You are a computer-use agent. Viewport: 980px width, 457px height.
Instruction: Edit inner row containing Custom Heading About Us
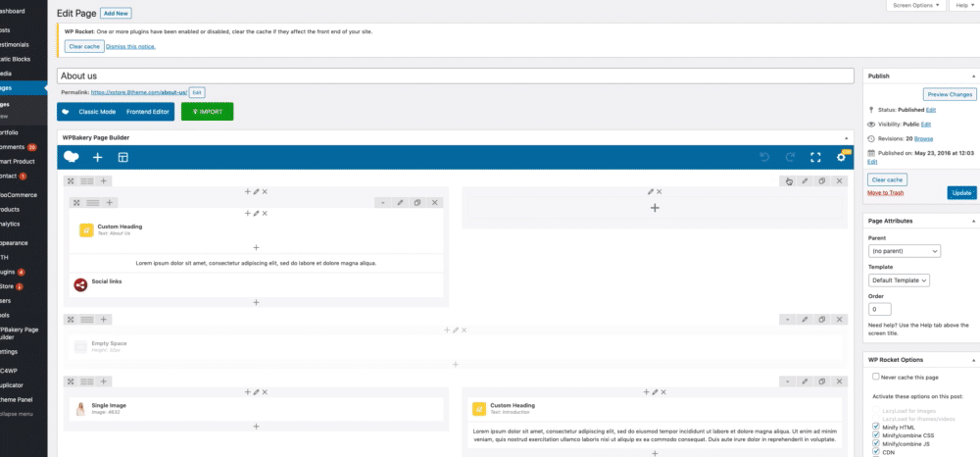(x=400, y=203)
